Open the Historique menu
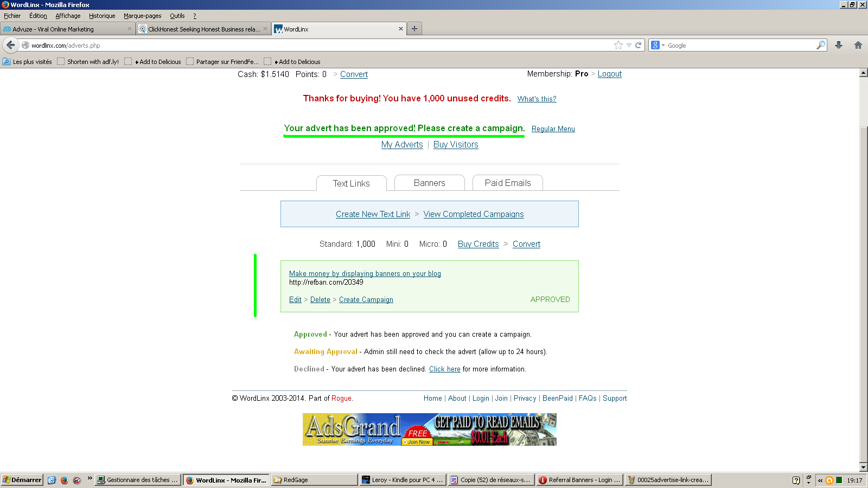868x488 pixels. tap(102, 16)
